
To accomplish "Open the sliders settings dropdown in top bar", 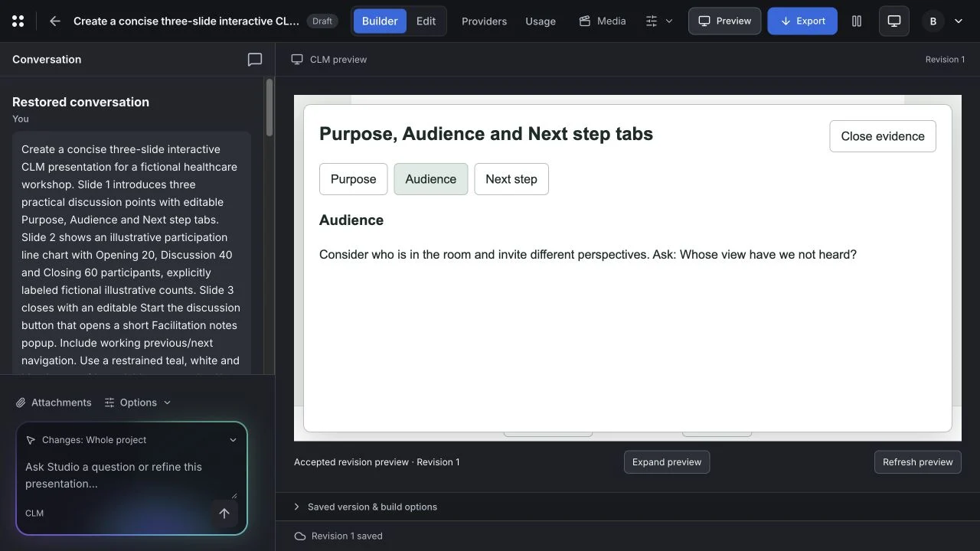I will (x=659, y=21).
